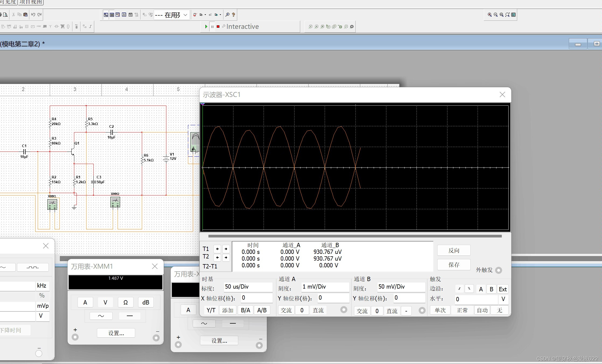Pause the running simulation
Screen dimensions: 602x364
click(212, 27)
